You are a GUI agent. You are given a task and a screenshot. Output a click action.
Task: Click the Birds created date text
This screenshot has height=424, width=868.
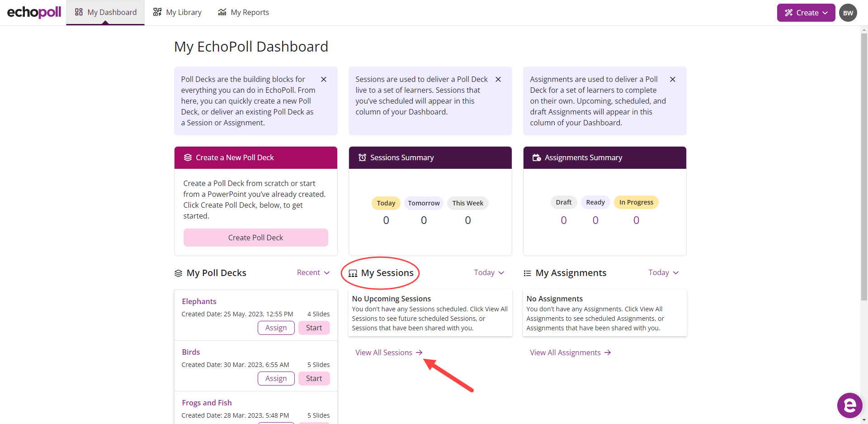[x=236, y=365]
